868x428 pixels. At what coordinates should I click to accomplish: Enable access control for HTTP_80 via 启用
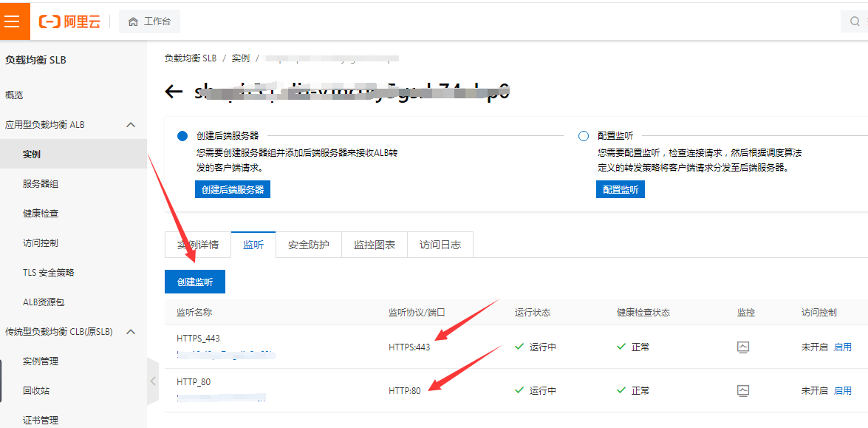pos(843,390)
